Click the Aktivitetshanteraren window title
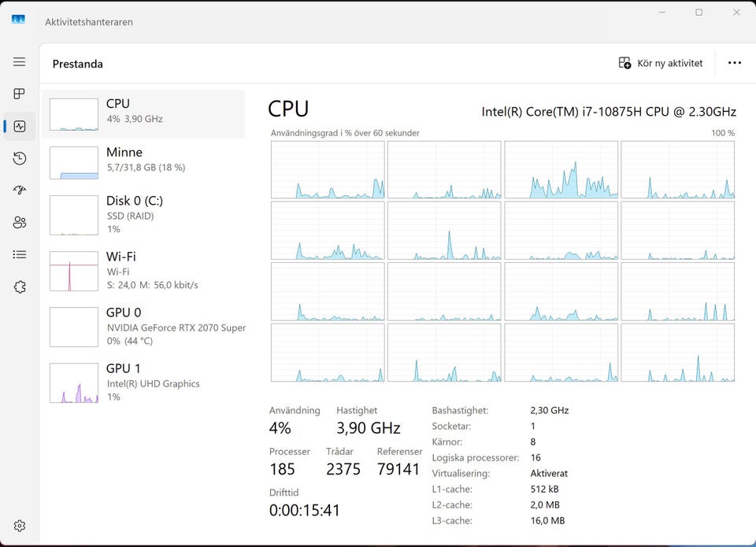 tap(89, 22)
